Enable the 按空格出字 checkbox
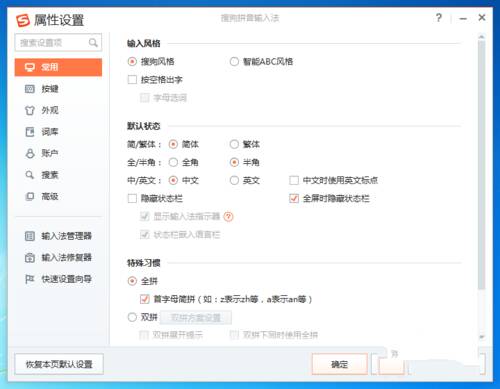 click(x=132, y=80)
